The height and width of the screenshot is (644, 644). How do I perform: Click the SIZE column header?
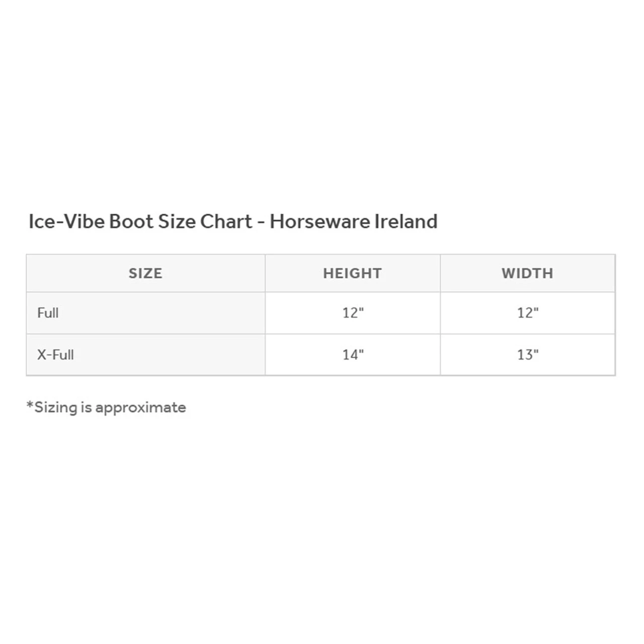coord(145,273)
